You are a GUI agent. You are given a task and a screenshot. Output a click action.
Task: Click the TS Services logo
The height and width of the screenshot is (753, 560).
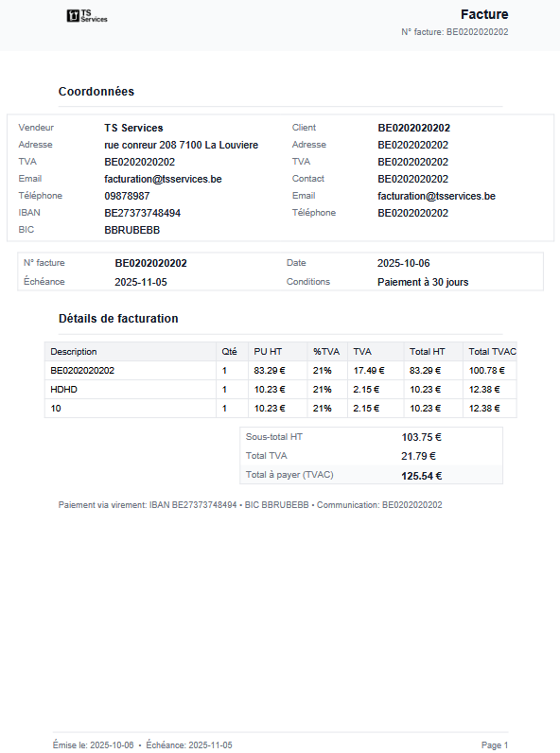[x=87, y=16]
